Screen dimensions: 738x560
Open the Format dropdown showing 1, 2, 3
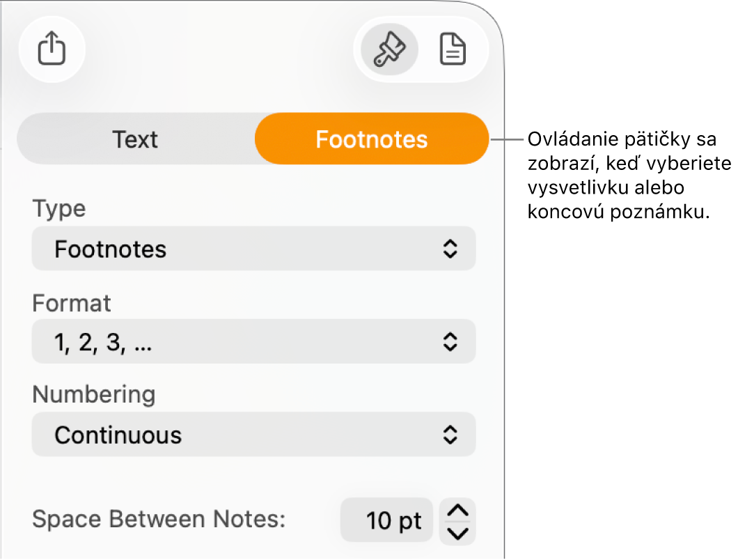(253, 341)
